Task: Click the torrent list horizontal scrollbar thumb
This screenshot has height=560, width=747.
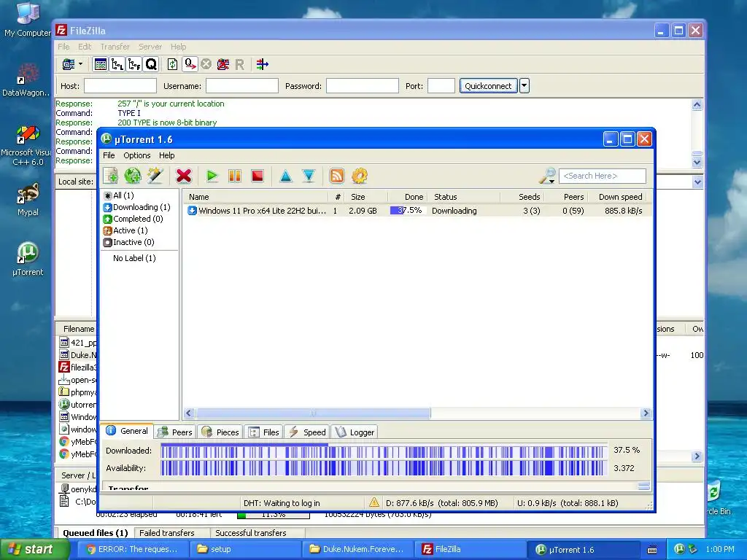Action: 313,413
